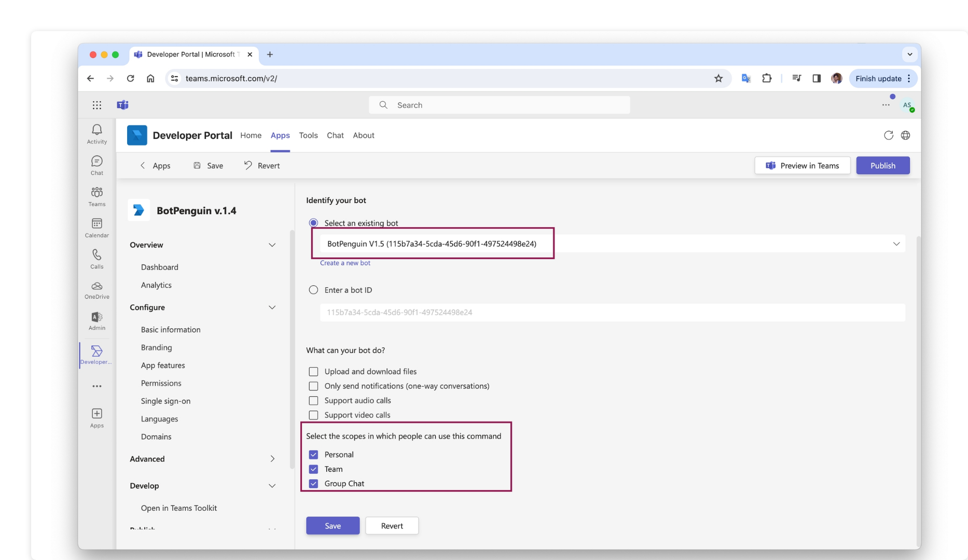Collapse the Configure section
The image size is (968, 560).
click(272, 307)
